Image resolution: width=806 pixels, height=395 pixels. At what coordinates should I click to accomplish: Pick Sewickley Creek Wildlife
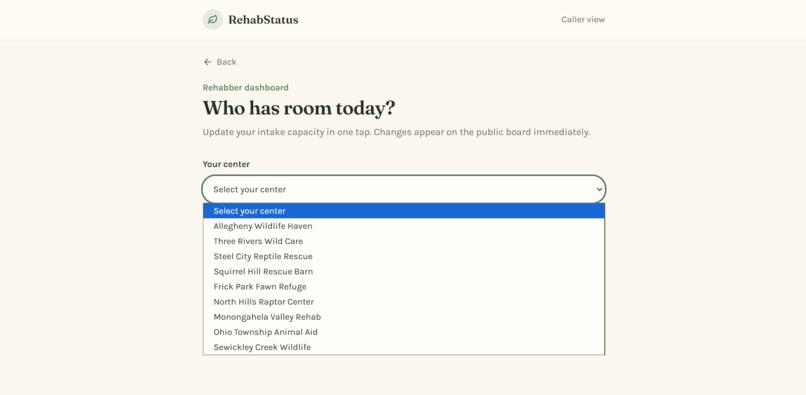[404, 347]
